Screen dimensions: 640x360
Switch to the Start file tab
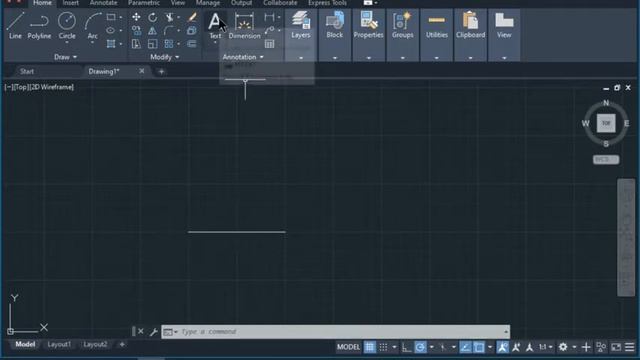(27, 71)
